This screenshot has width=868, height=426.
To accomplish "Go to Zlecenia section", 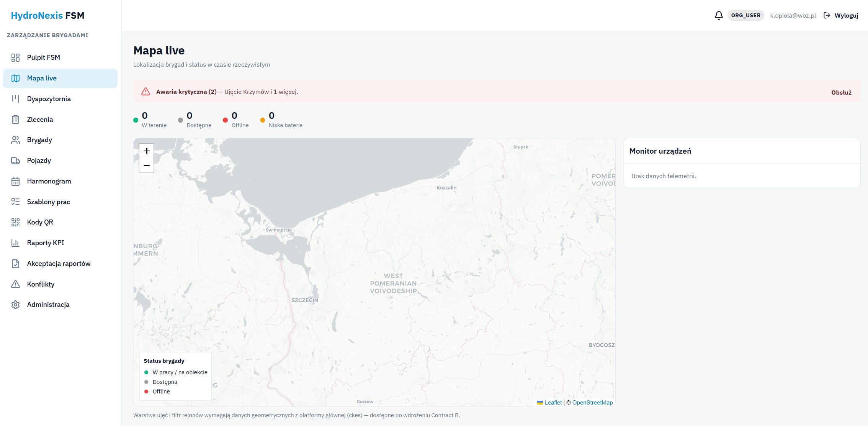I will pos(60,120).
